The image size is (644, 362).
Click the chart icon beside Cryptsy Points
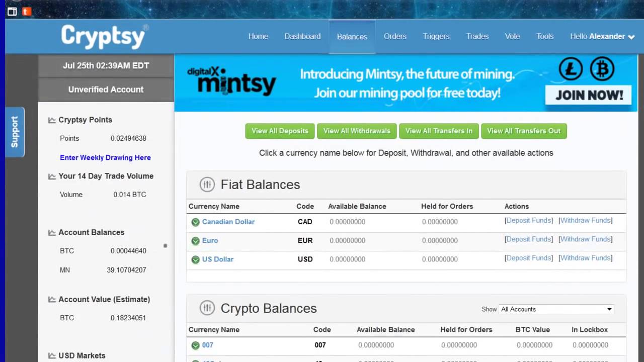(x=52, y=120)
